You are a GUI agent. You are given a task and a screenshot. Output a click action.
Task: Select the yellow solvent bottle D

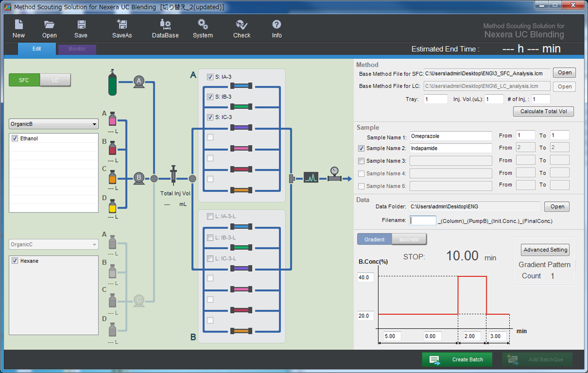tap(112, 206)
